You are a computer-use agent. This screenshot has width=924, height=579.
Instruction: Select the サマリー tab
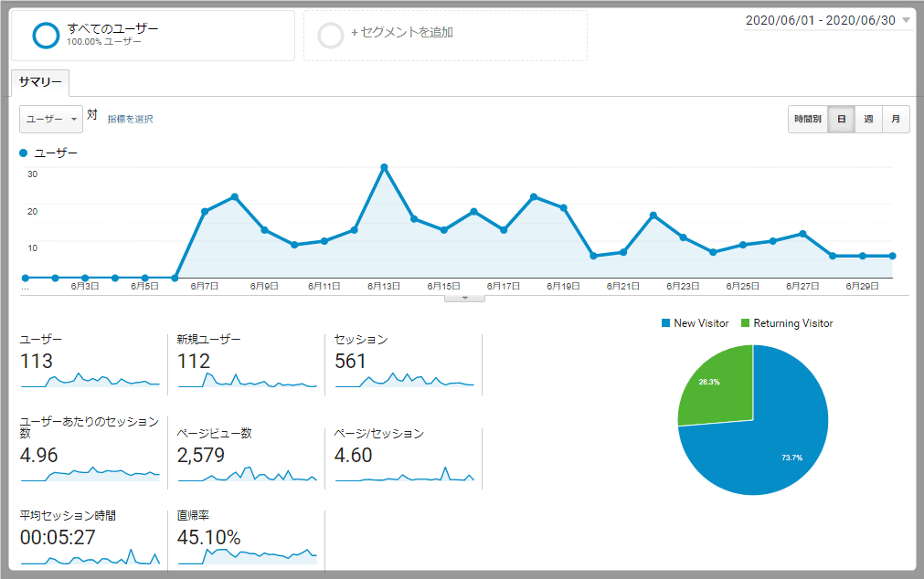click(40, 82)
